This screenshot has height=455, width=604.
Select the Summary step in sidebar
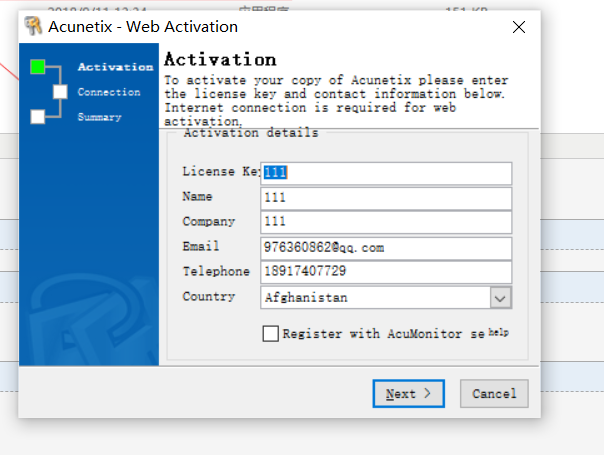(99, 117)
